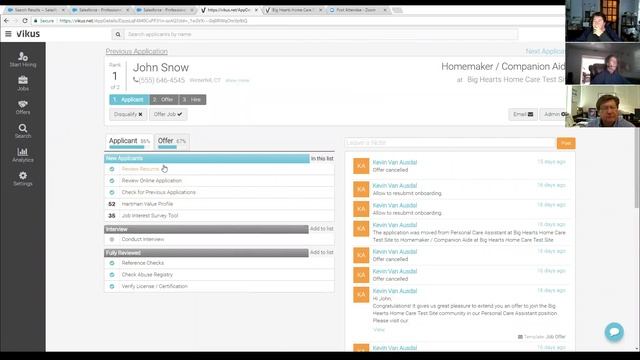This screenshot has height=360, width=640.
Task: Click the Review Resume item text
Action: point(140,169)
